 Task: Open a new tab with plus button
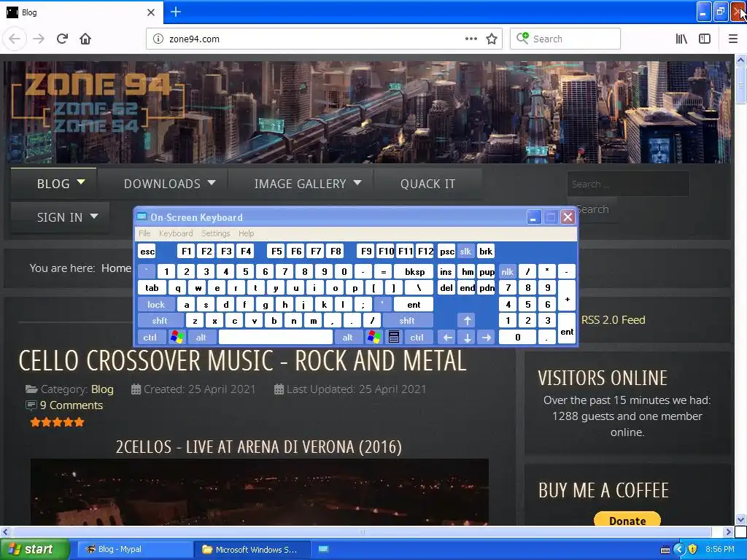point(176,12)
